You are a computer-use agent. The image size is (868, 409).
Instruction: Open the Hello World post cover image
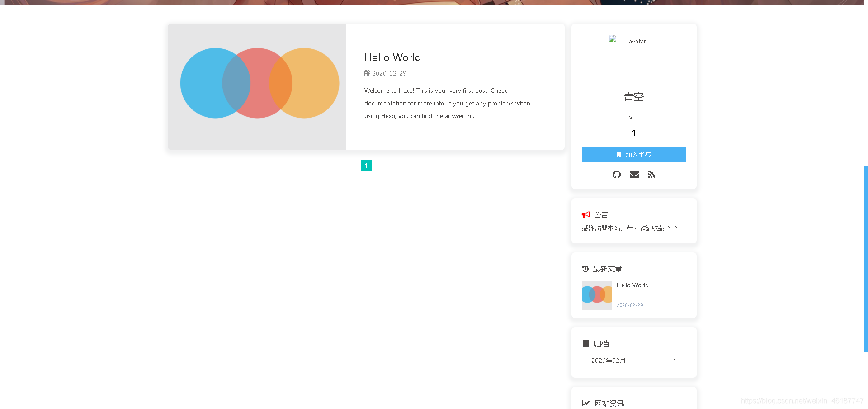pos(257,87)
